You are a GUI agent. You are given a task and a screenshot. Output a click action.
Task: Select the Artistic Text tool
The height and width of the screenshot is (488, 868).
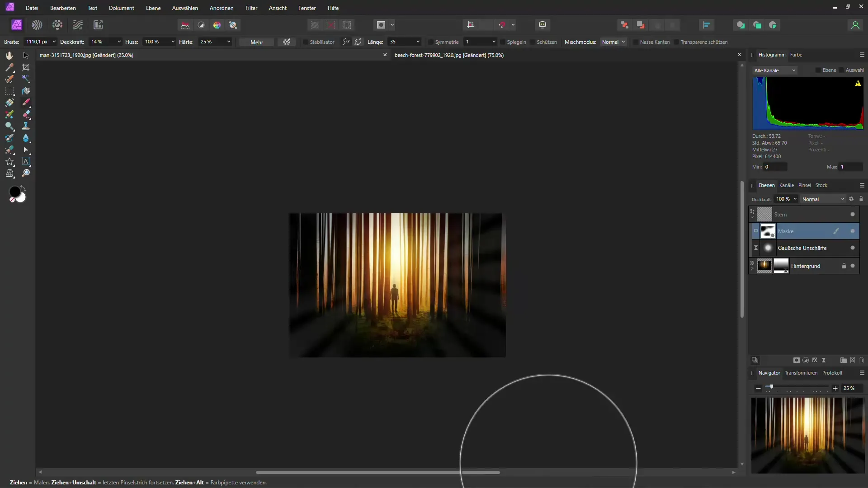point(26,161)
